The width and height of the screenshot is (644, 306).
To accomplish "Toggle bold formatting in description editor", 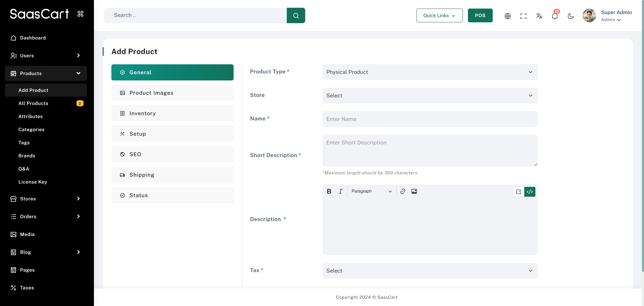I will pyautogui.click(x=329, y=191).
